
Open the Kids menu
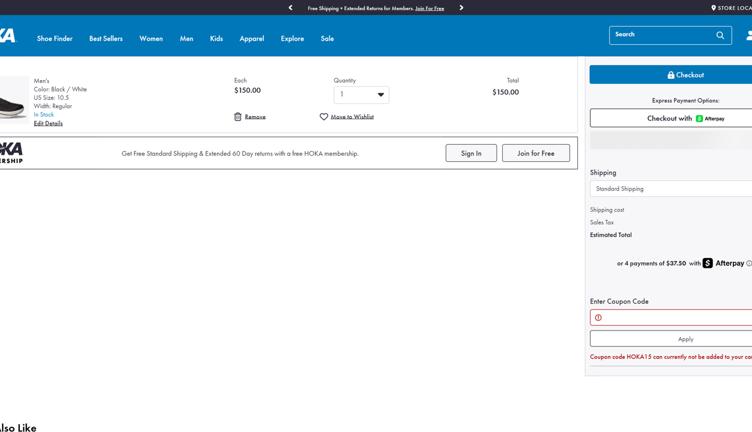click(216, 38)
